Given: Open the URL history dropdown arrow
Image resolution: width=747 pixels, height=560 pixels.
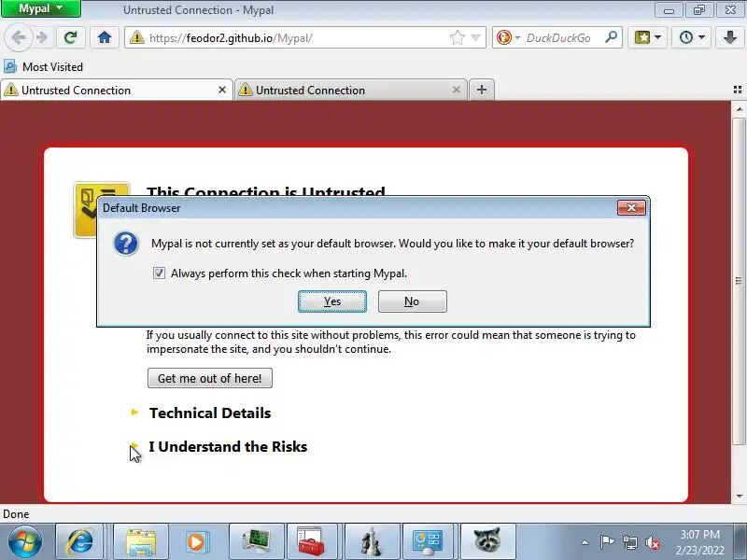Looking at the screenshot, I should pyautogui.click(x=475, y=37).
